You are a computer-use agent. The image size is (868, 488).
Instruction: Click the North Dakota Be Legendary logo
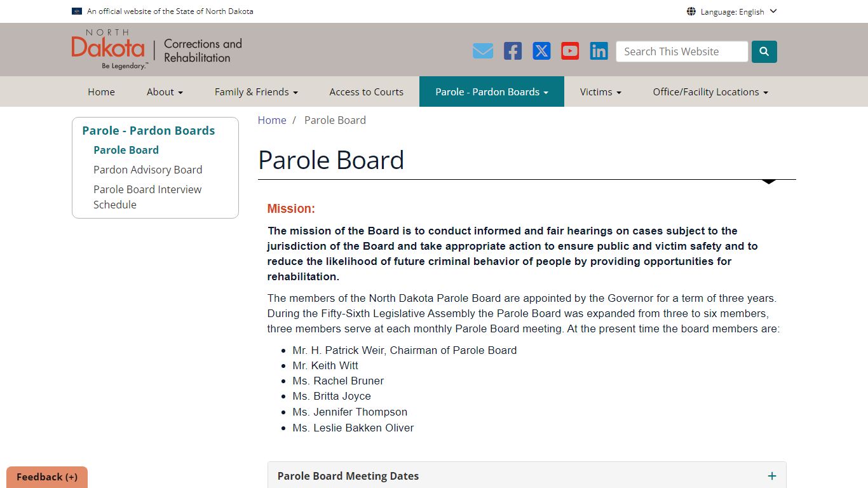109,49
